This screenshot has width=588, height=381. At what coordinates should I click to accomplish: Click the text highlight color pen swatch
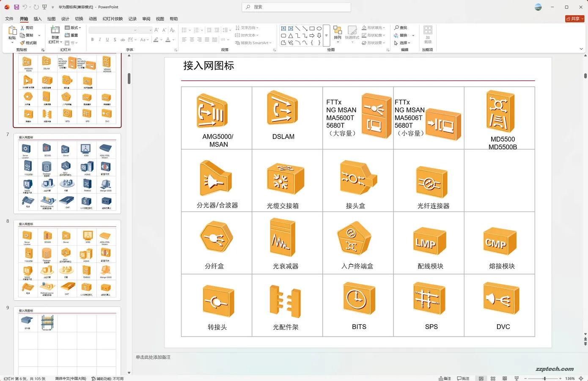coord(156,40)
